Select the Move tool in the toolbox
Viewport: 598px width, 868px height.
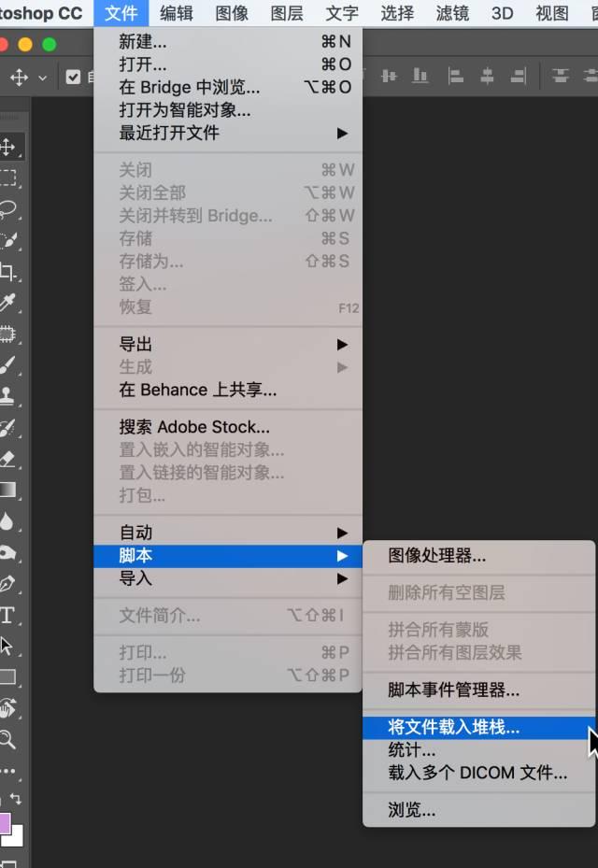click(7, 148)
